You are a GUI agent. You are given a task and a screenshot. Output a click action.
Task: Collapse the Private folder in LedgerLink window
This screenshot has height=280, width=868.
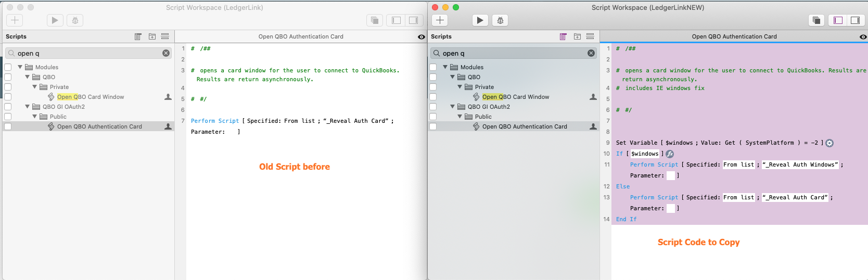pyautogui.click(x=34, y=87)
